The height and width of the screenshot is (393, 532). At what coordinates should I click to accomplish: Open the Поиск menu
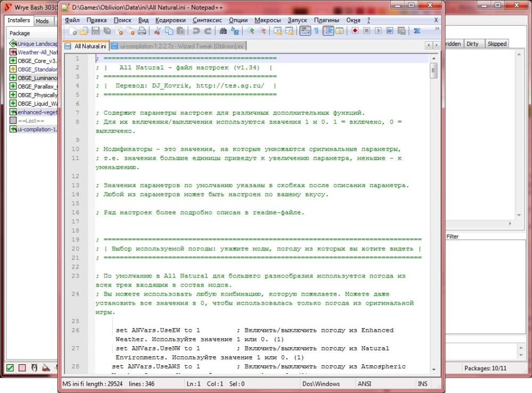(x=122, y=20)
